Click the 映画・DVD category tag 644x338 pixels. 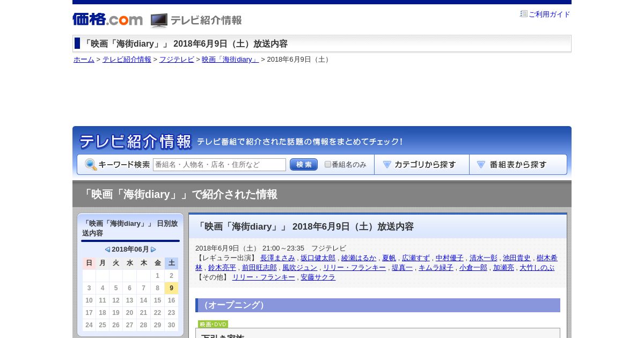(213, 324)
